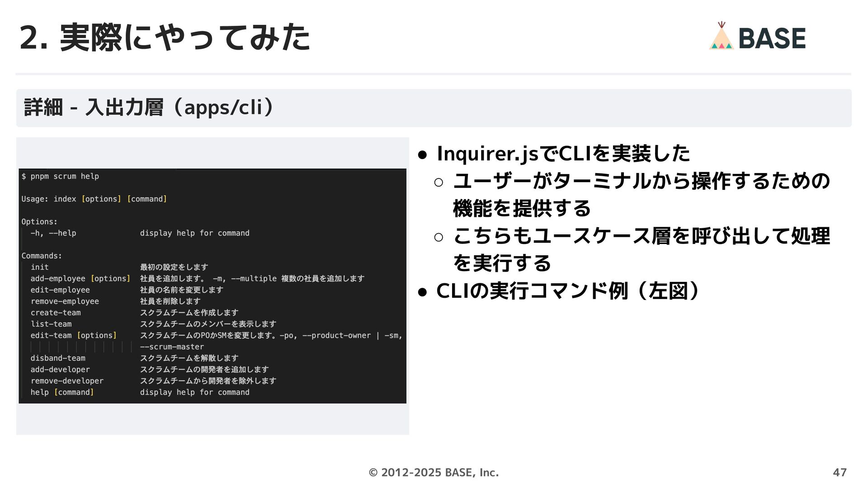Image resolution: width=868 pixels, height=488 pixels.
Task: Click the 'add-developer' command entry
Action: pos(60,369)
